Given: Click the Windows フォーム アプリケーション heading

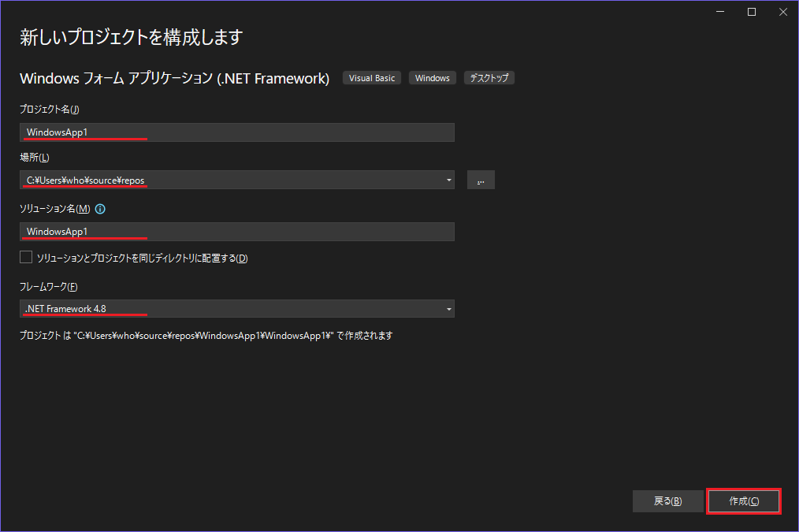Looking at the screenshot, I should [x=174, y=79].
